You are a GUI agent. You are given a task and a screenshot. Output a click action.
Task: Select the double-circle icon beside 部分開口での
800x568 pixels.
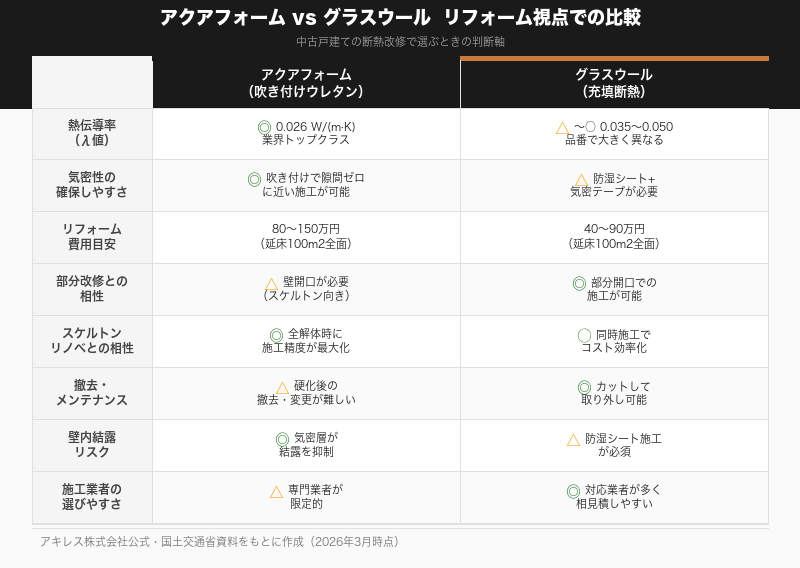[579, 283]
